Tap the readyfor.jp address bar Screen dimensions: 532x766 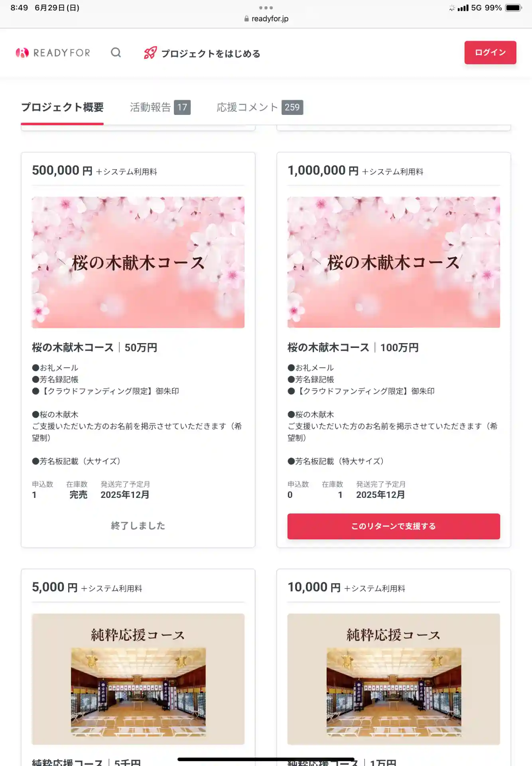pyautogui.click(x=270, y=19)
